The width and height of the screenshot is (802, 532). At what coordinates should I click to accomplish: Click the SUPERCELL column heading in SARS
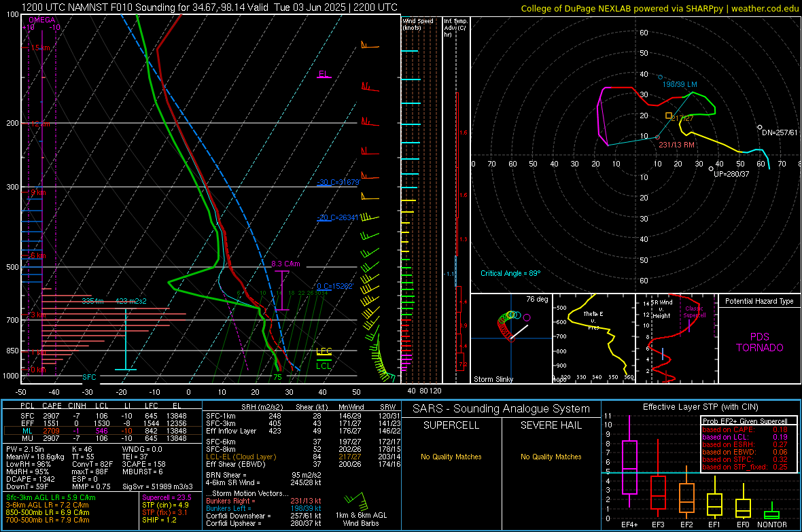[x=451, y=425]
